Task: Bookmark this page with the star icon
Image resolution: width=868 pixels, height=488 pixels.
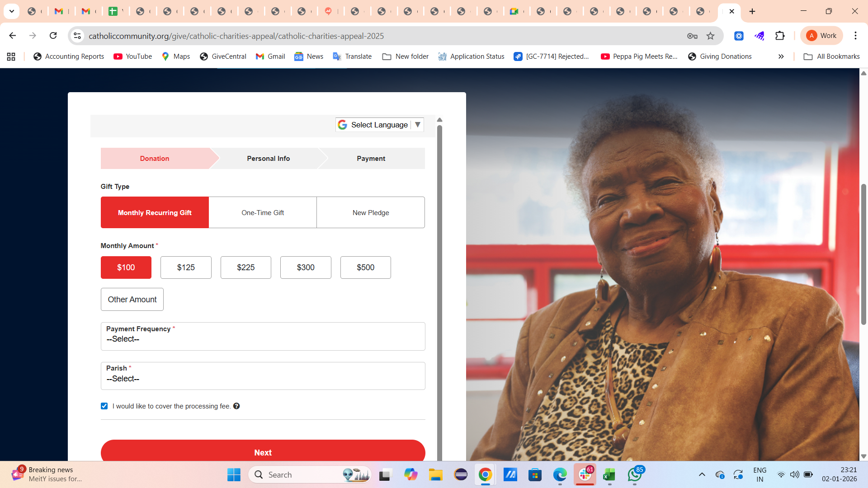Action: tap(710, 36)
